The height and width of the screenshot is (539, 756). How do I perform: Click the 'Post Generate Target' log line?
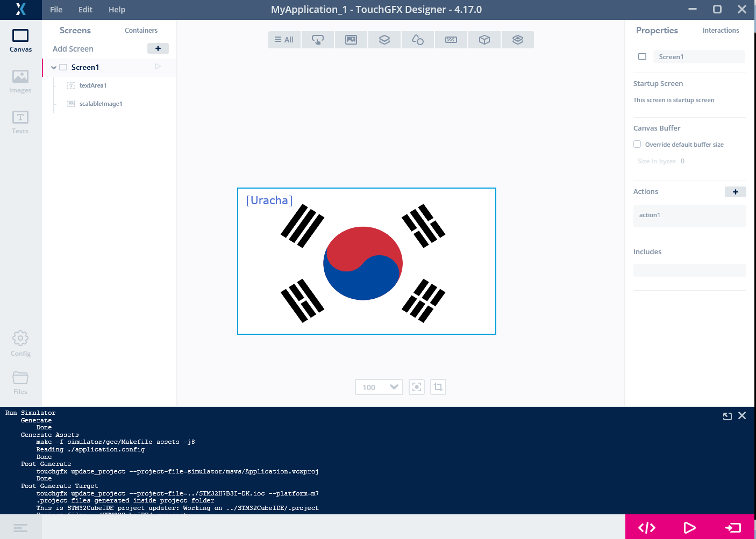click(60, 486)
